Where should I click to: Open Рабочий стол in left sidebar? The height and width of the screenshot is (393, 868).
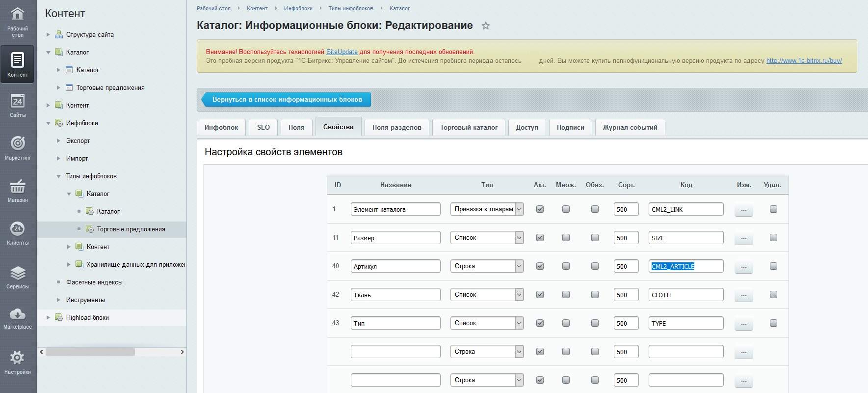click(18, 22)
